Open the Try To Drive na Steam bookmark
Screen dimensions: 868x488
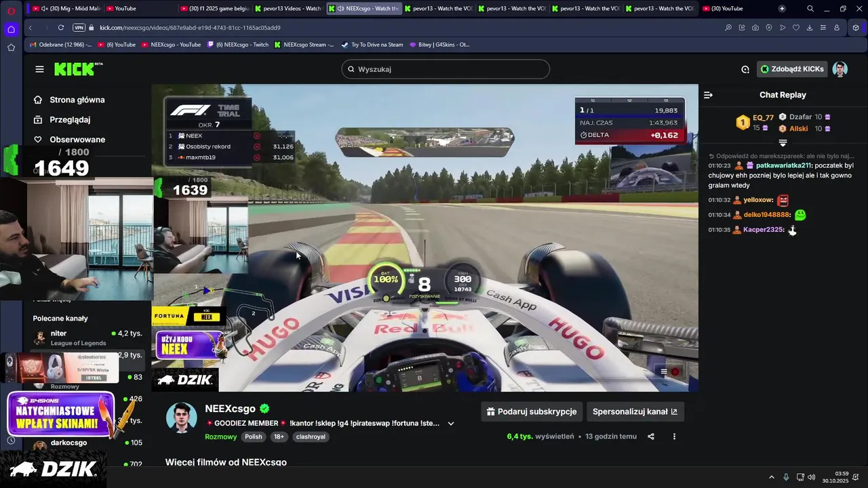click(x=372, y=45)
